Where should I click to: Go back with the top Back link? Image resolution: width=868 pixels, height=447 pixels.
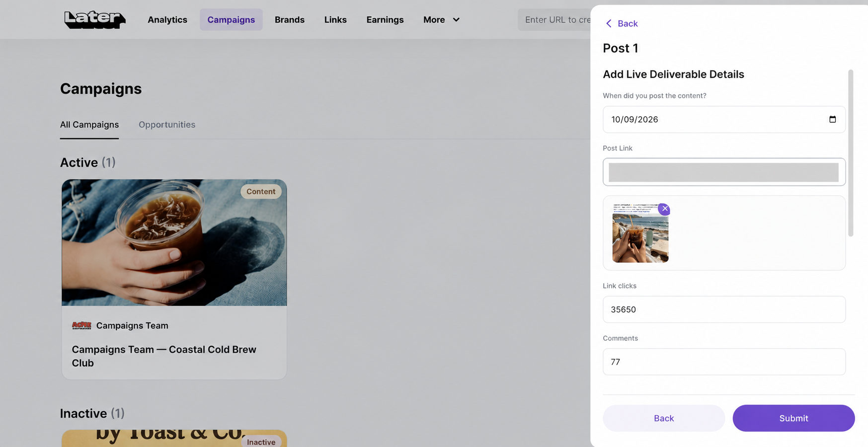(x=622, y=23)
